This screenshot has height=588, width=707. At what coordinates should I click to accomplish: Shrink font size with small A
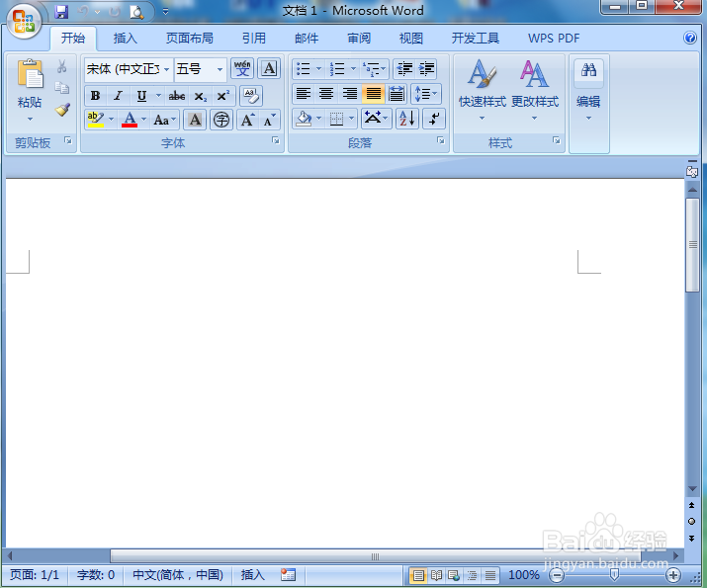click(270, 120)
